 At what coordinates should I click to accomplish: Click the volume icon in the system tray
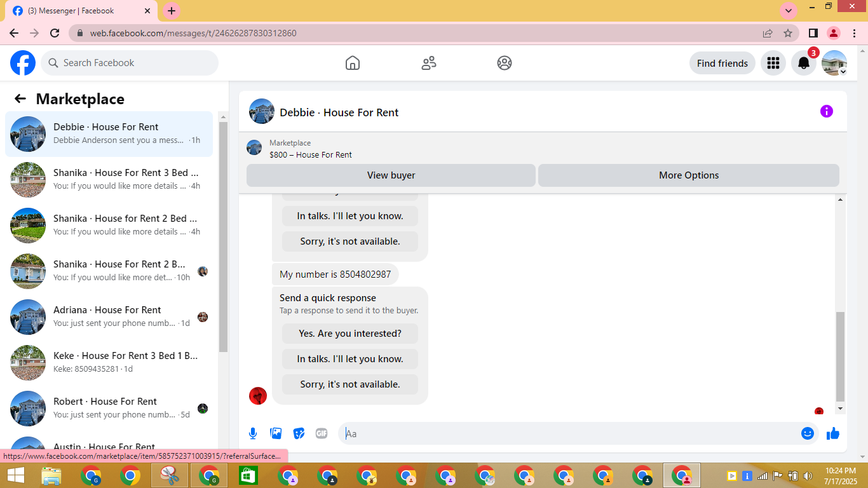coord(808,475)
